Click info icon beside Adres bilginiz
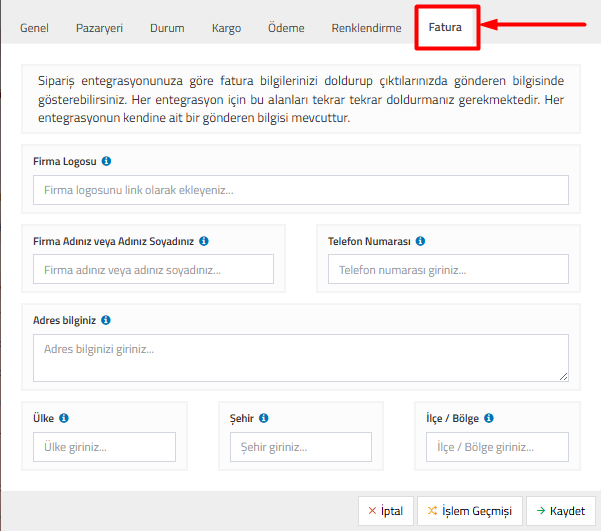601x531 pixels. [106, 320]
